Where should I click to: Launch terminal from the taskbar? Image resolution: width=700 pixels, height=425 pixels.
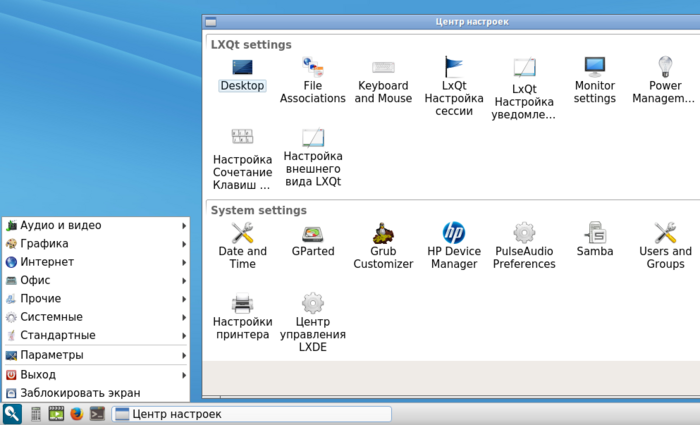(97, 414)
